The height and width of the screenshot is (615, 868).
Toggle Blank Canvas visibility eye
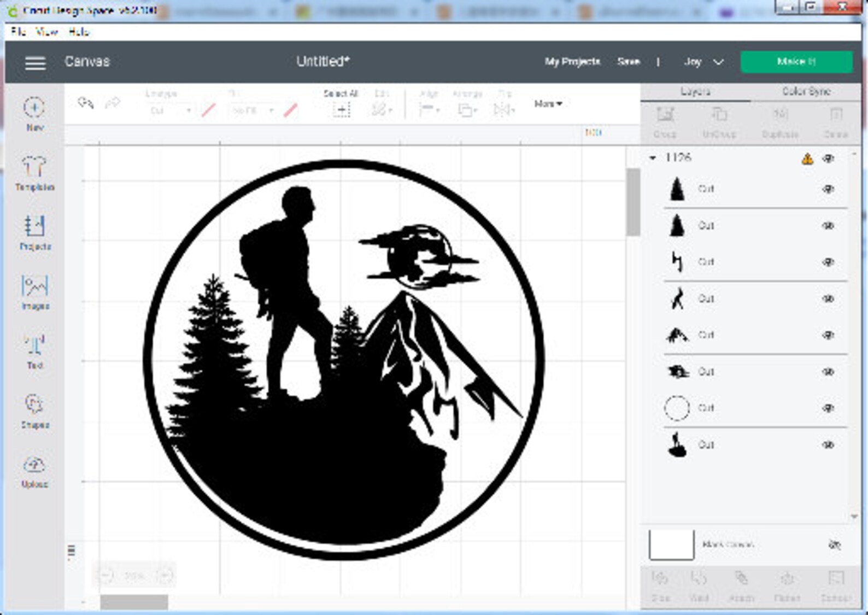pos(834,544)
